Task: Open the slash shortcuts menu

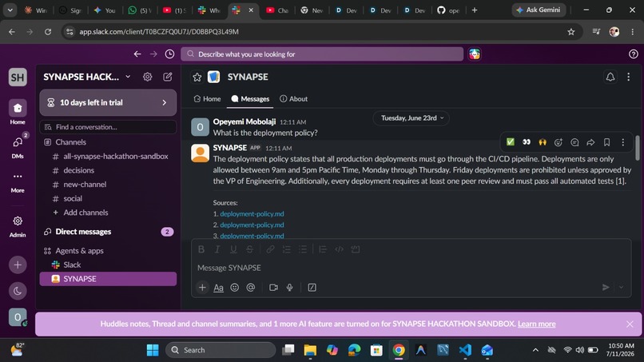Action: (312, 287)
